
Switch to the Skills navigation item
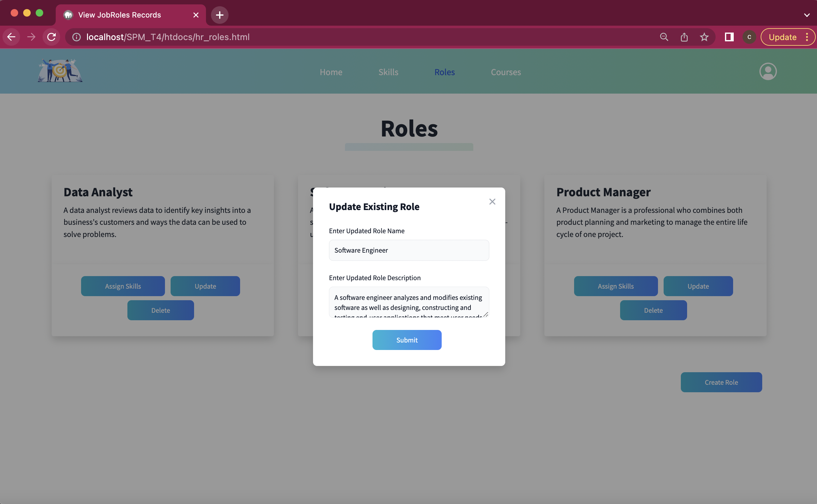[388, 72]
